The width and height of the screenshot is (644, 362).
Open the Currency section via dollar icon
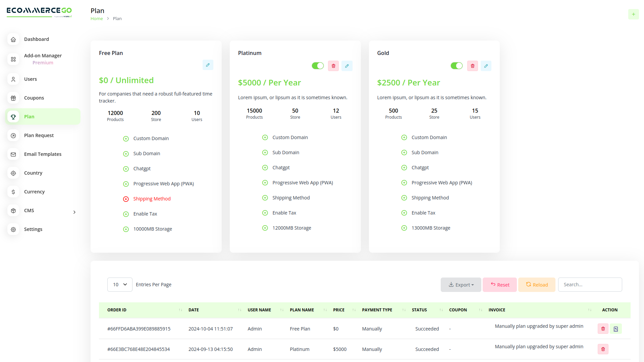(x=13, y=192)
